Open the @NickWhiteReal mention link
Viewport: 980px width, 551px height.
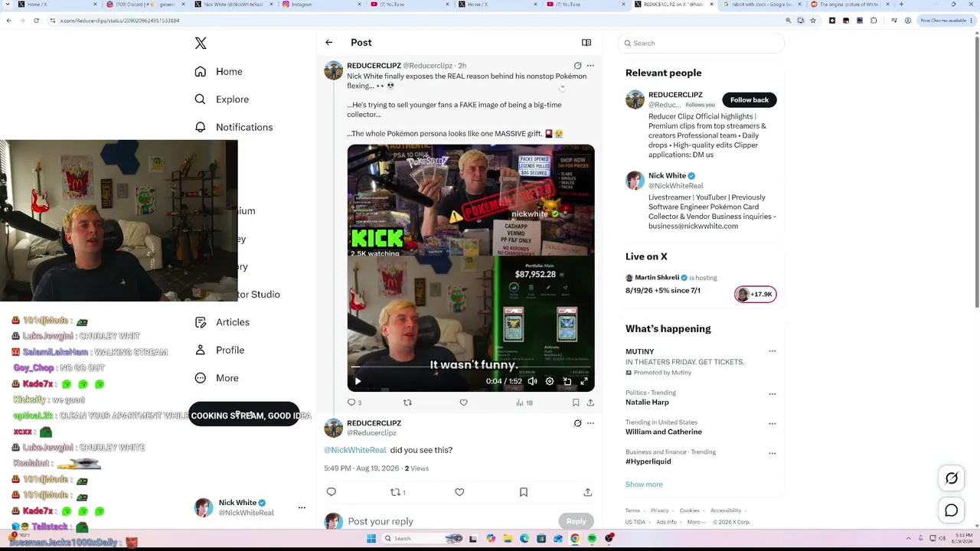[x=355, y=450]
